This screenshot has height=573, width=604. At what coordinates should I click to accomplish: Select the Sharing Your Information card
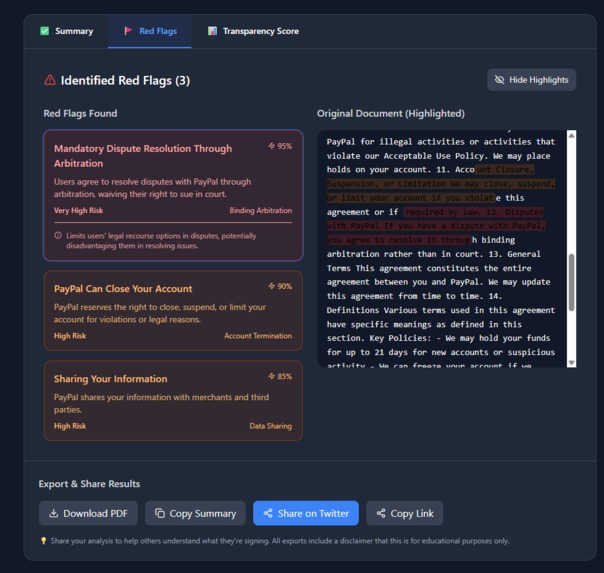(173, 400)
